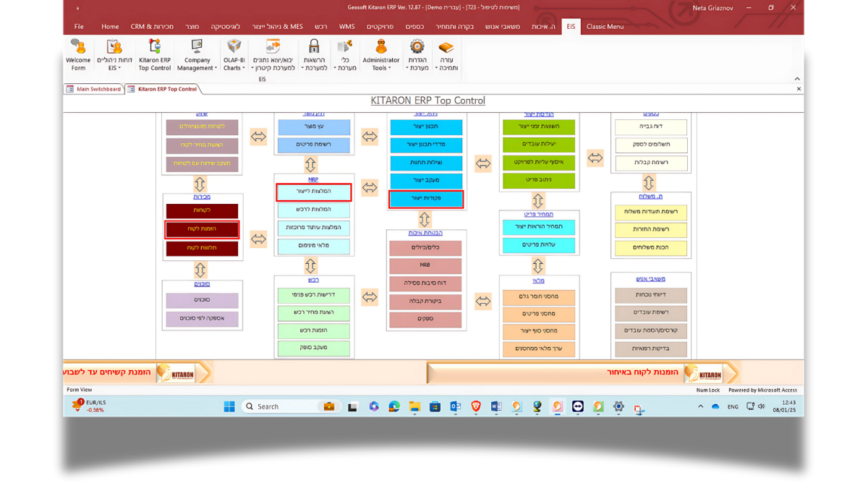
Task: Open the הזמנת לקוח button under מכירות
Action: tap(202, 229)
